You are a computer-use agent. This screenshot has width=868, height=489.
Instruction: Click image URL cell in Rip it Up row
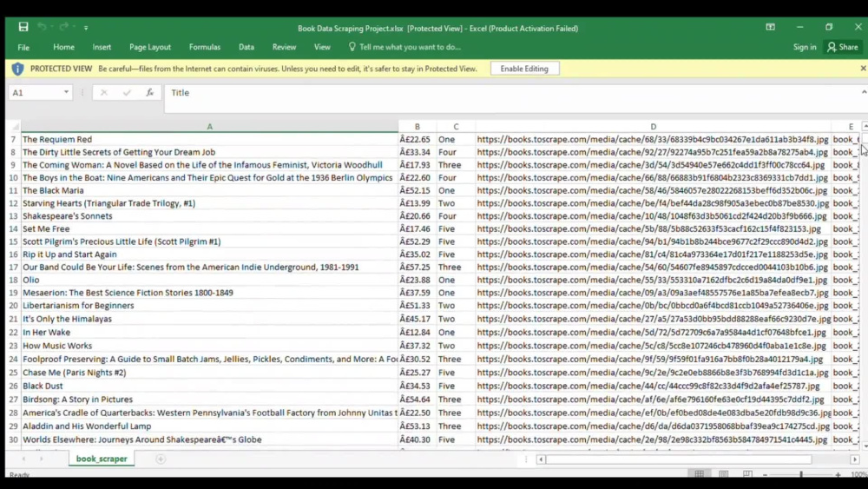[x=654, y=254]
